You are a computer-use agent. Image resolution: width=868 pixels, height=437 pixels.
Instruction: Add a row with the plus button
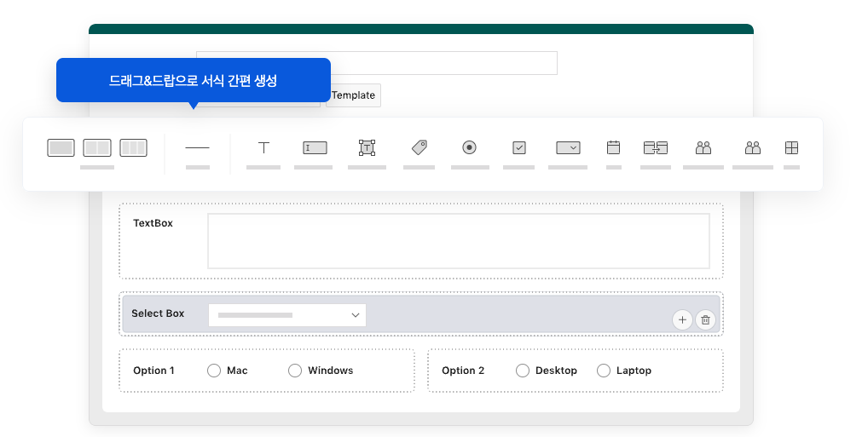pos(682,319)
